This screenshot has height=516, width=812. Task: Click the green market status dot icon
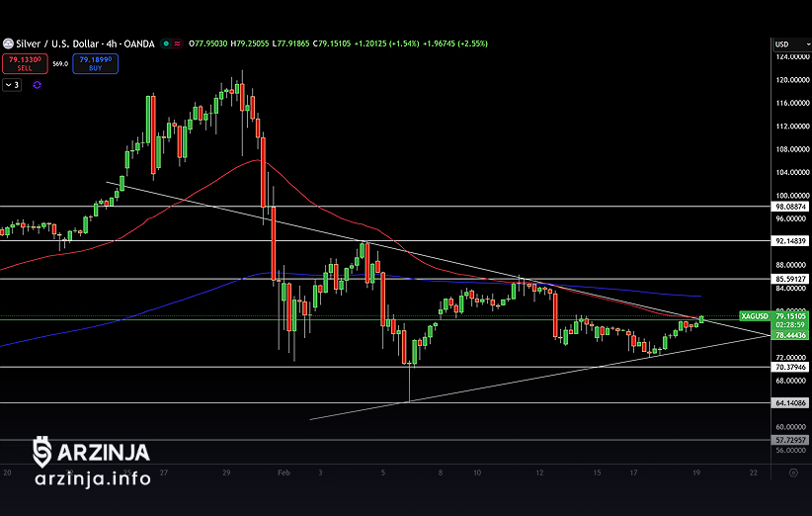click(x=165, y=43)
